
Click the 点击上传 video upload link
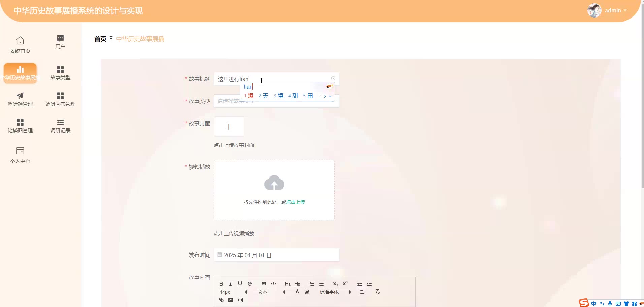point(295,202)
